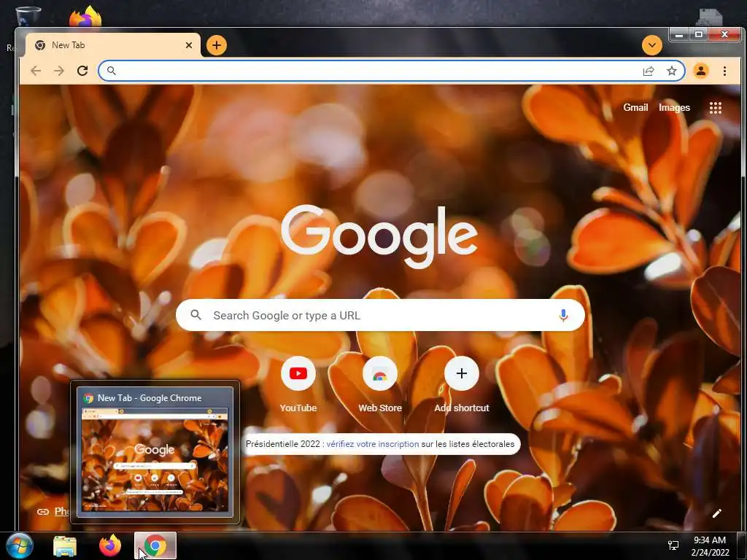The width and height of the screenshot is (747, 560).
Task: Open a new tab with the plus button
Action: (217, 45)
